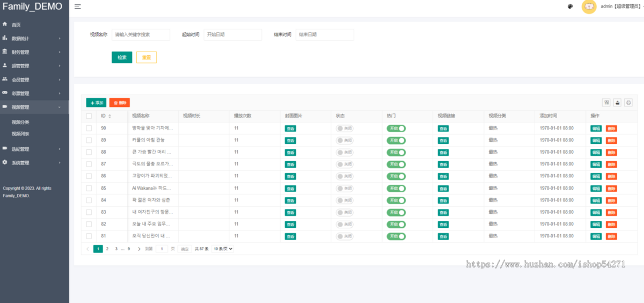Click the 开始日期 start date field

point(233,34)
